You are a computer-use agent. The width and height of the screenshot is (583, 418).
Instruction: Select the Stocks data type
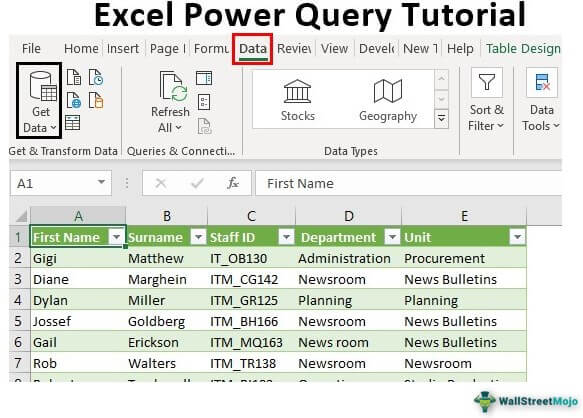click(297, 100)
